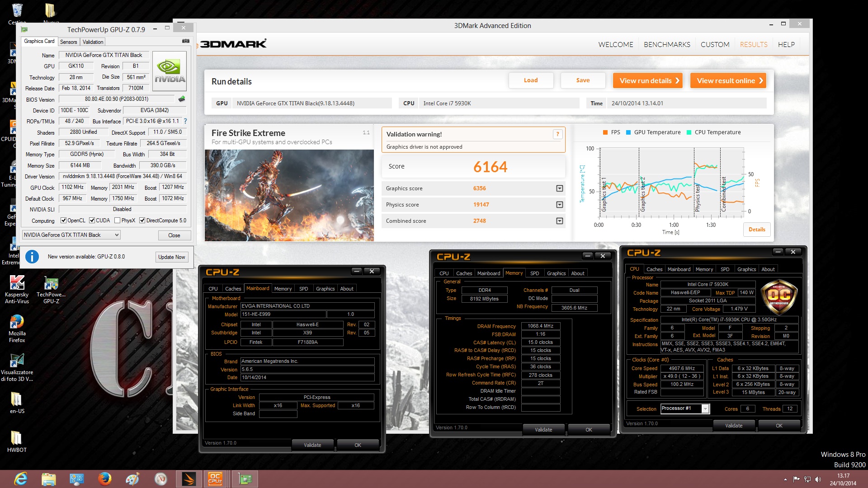Click the network icon in system tray
Screen dimensions: 868x488
pyautogui.click(x=807, y=479)
